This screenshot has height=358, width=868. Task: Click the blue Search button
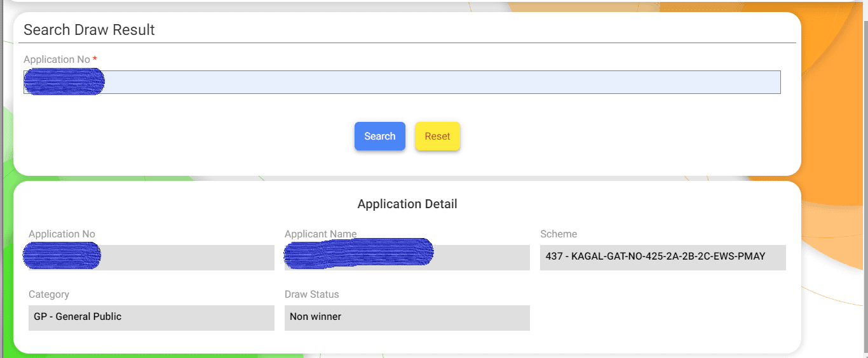point(379,136)
